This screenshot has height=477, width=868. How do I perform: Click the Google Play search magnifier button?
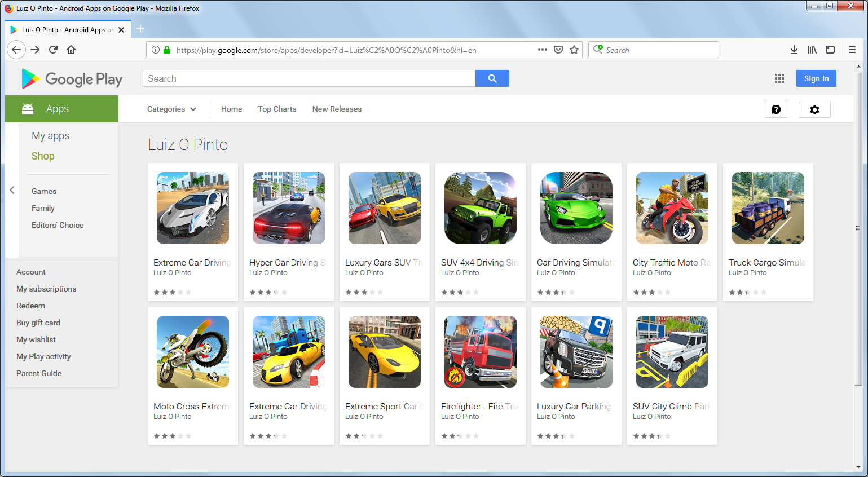tap(492, 78)
